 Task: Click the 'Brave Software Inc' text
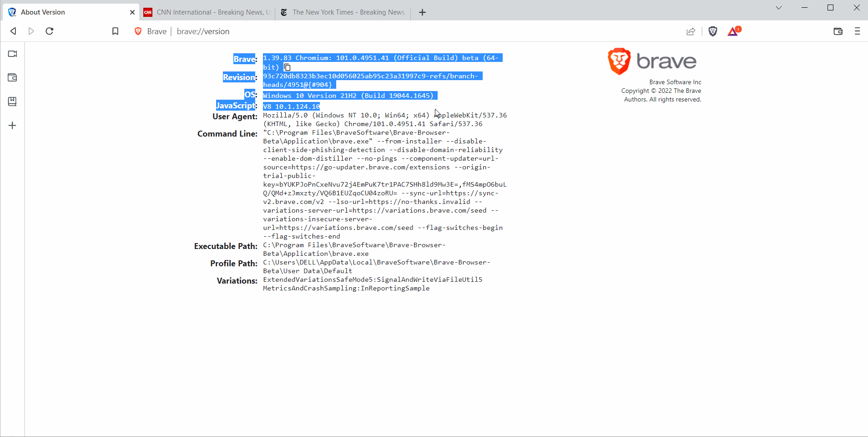[x=675, y=82]
